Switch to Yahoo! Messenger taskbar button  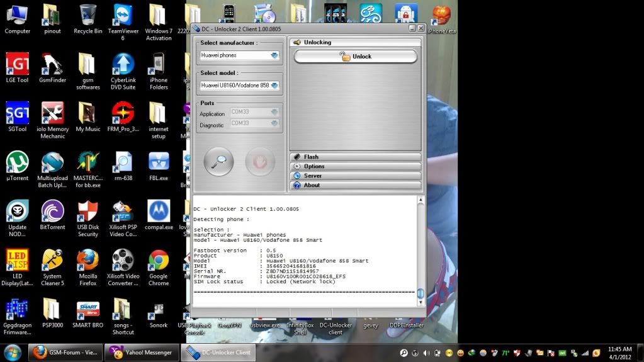pos(142,353)
